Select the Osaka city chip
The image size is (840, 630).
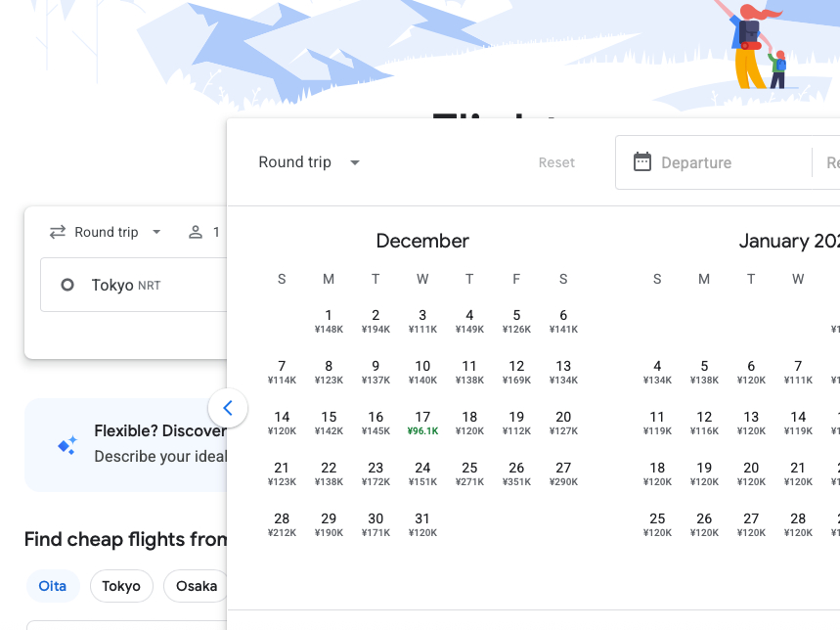point(197,586)
